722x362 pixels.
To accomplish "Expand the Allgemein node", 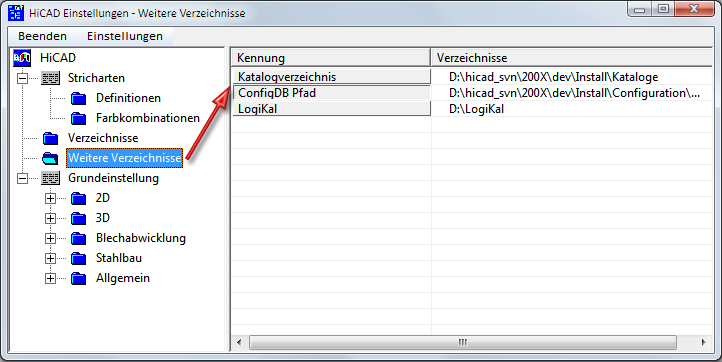I will pyautogui.click(x=50, y=279).
